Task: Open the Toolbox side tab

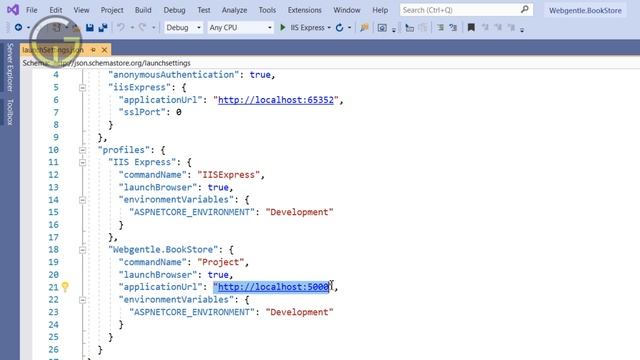Action: tap(10, 112)
